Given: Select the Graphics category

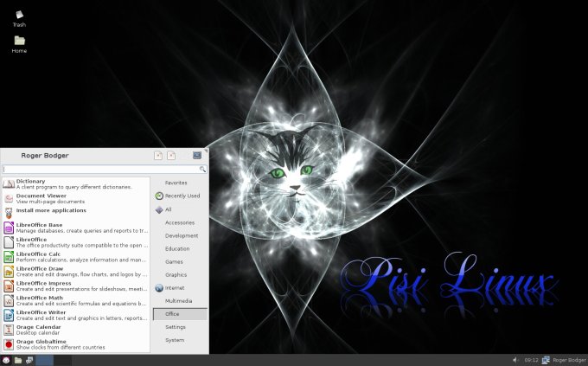Looking at the screenshot, I should point(180,275).
